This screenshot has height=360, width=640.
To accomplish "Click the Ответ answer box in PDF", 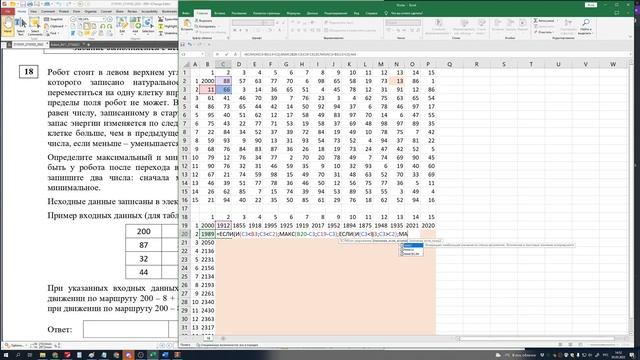I will pos(126,329).
